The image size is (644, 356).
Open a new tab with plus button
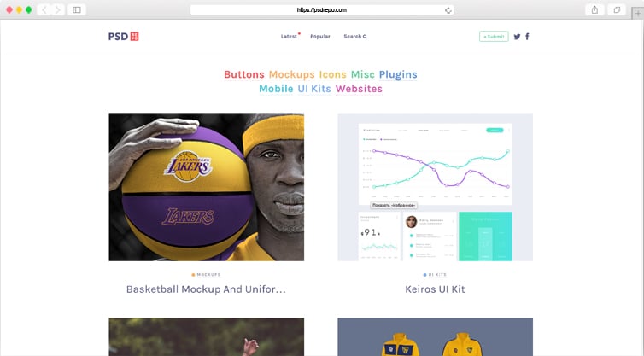(x=638, y=13)
